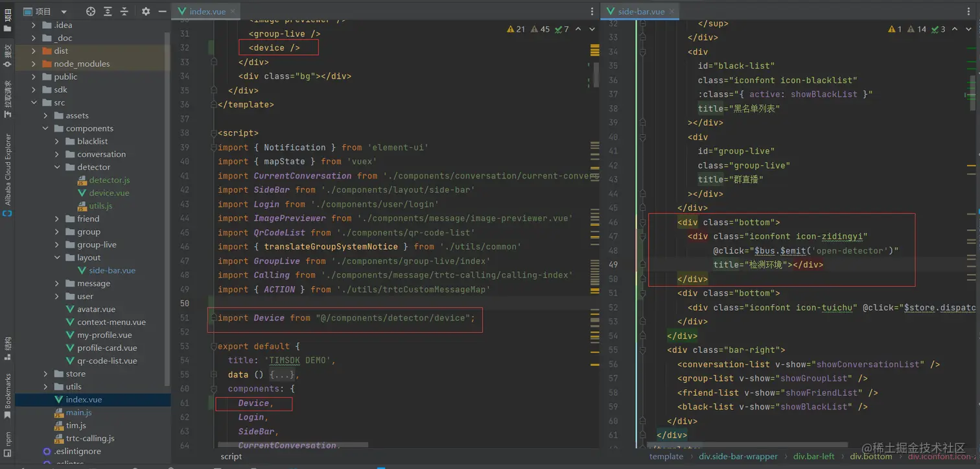Click the 14 weak warnings indicator in side-bar.vue
Screen dimensions: 980x469
[x=916, y=29]
